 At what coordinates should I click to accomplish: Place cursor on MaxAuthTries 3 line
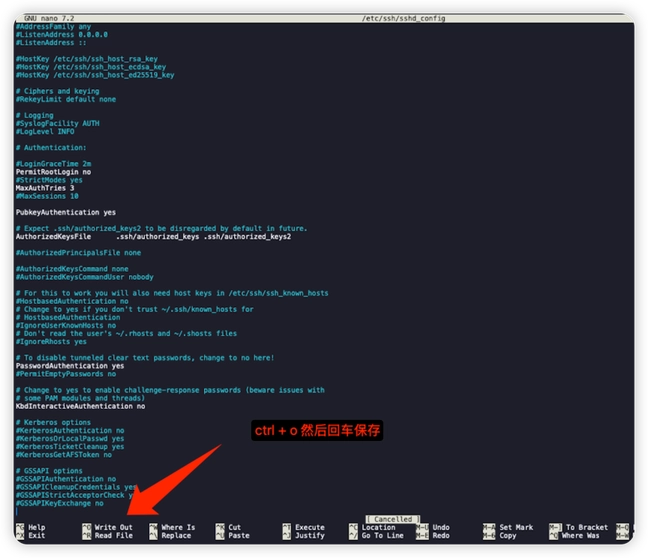[x=45, y=188]
